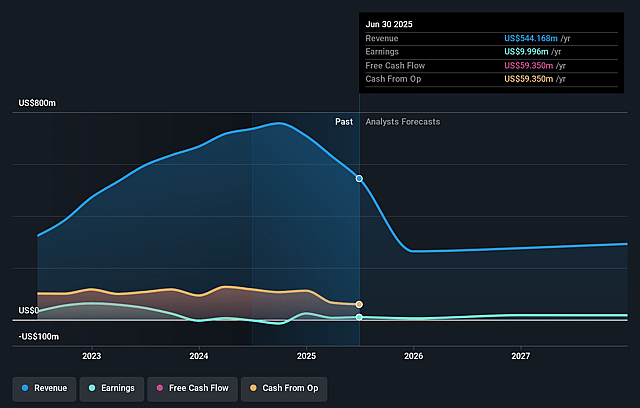The height and width of the screenshot is (408, 640).
Task: Click the Free Cash Flow tooltip row label
Action: [x=395, y=66]
